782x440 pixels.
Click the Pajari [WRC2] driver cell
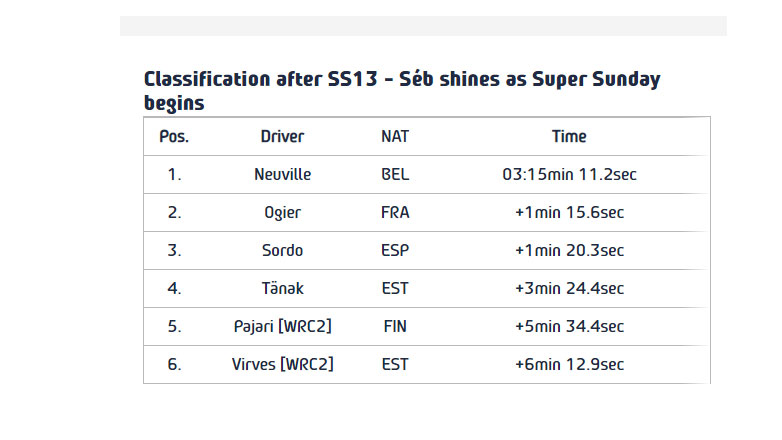(x=282, y=326)
